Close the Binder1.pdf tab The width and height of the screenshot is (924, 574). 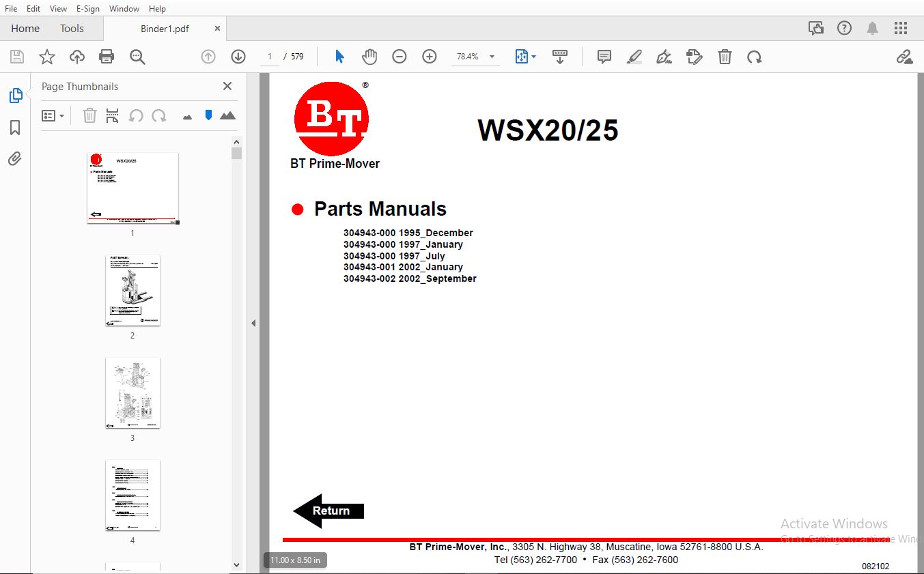point(217,29)
